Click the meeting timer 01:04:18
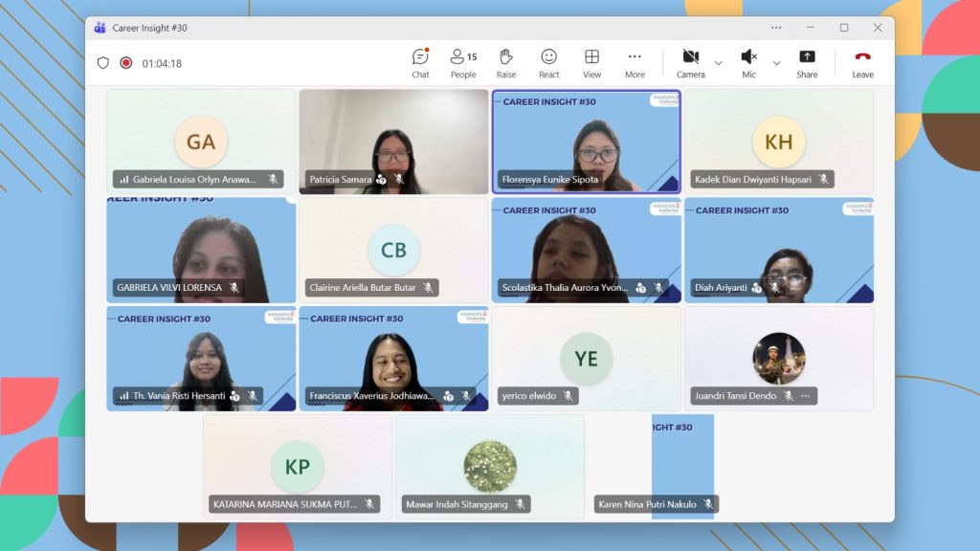980x551 pixels. pos(162,64)
